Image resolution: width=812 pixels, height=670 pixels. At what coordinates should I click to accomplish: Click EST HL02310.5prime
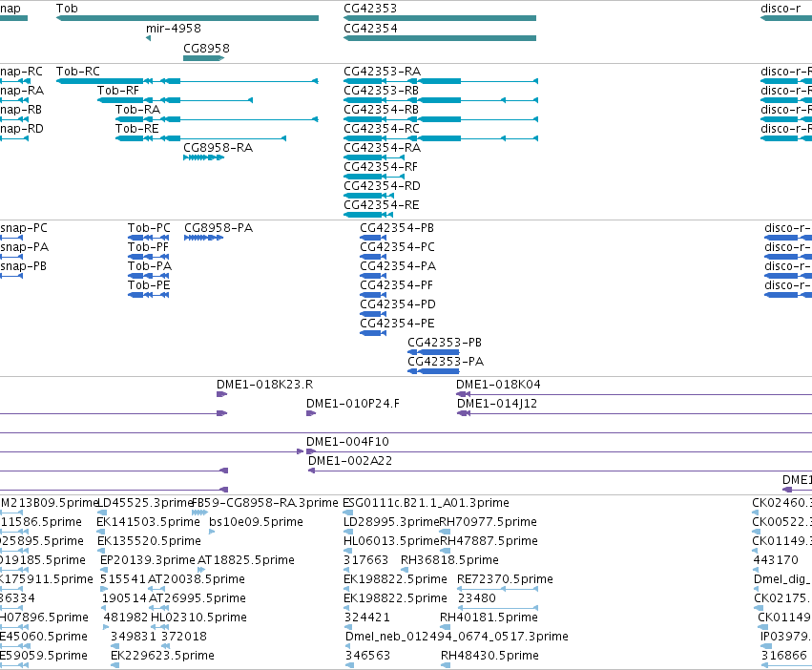pyautogui.click(x=198, y=618)
